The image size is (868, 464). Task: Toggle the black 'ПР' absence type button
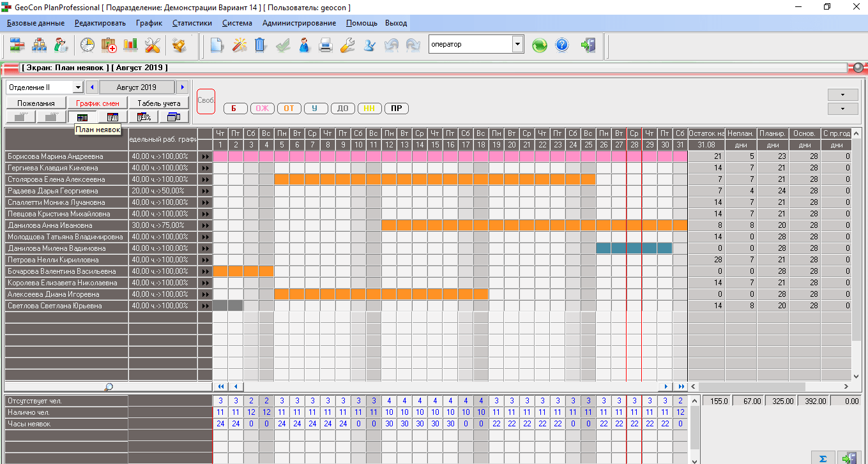pyautogui.click(x=397, y=109)
